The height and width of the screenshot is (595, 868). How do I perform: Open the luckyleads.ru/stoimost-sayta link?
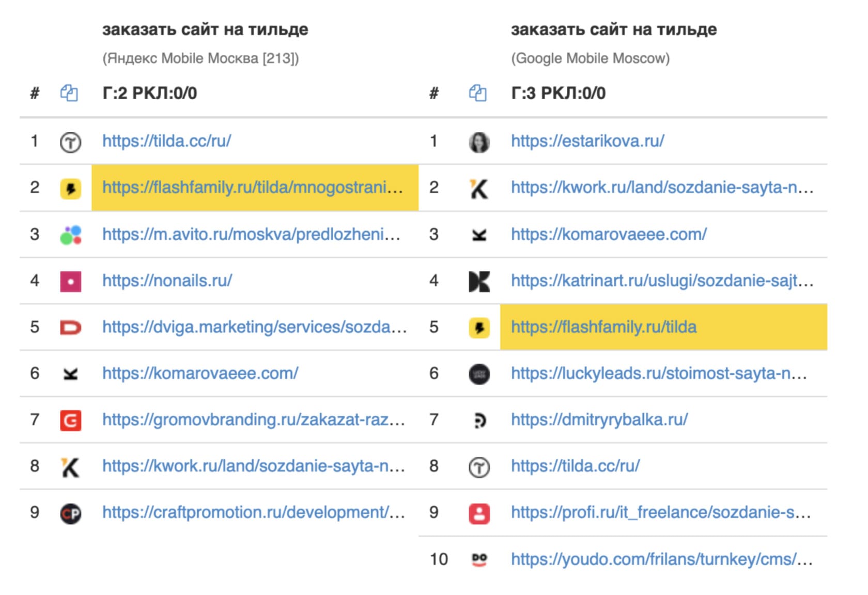[659, 373]
